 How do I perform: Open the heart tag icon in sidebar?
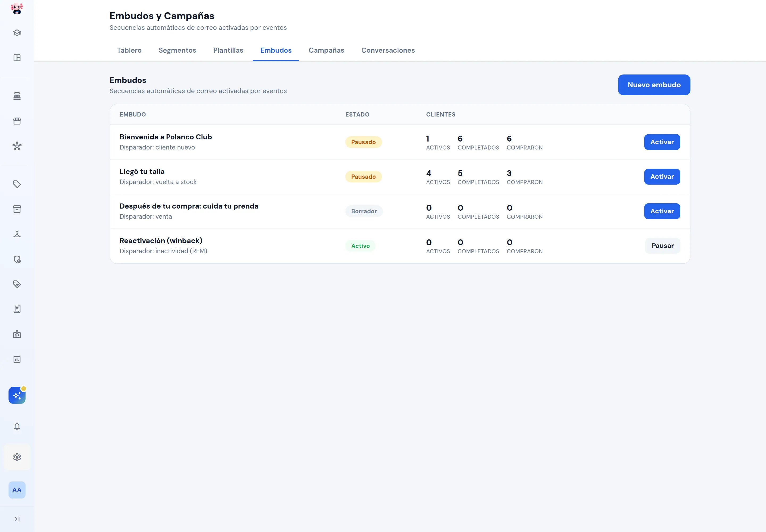point(17,284)
